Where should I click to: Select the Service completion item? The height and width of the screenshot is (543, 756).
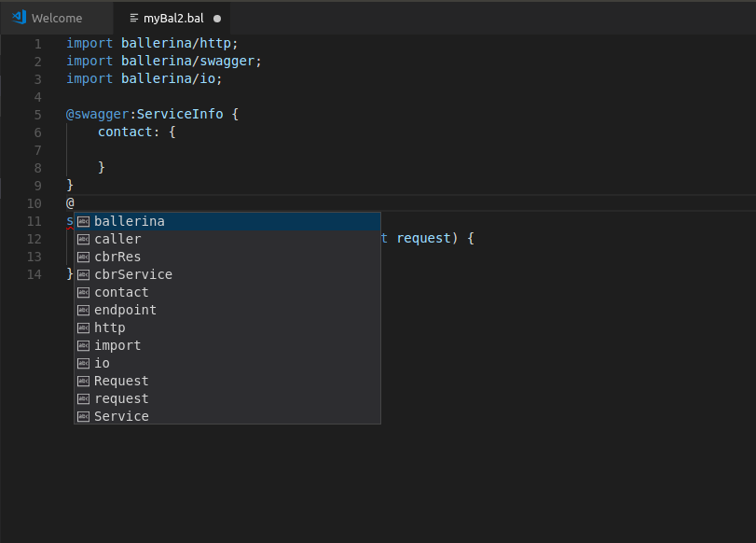tap(227, 416)
